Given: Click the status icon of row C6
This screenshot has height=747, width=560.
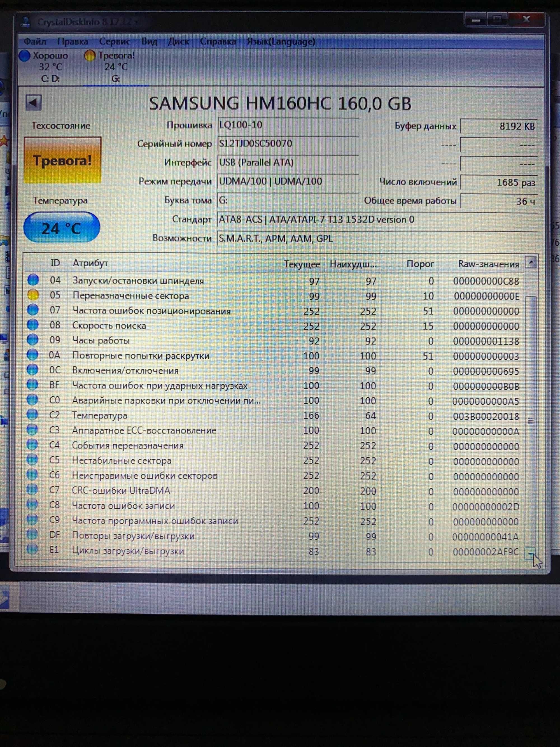Looking at the screenshot, I should (32, 474).
